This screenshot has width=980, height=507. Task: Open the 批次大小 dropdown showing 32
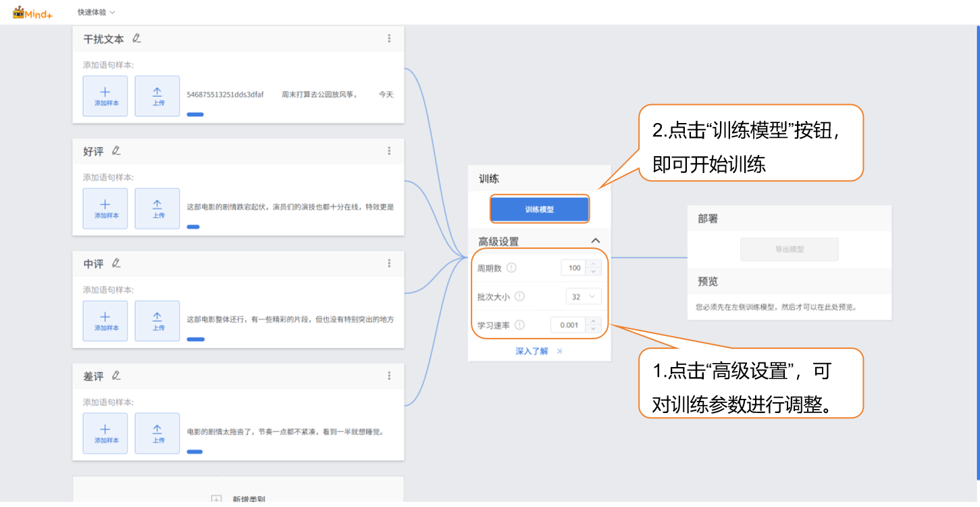pos(583,296)
